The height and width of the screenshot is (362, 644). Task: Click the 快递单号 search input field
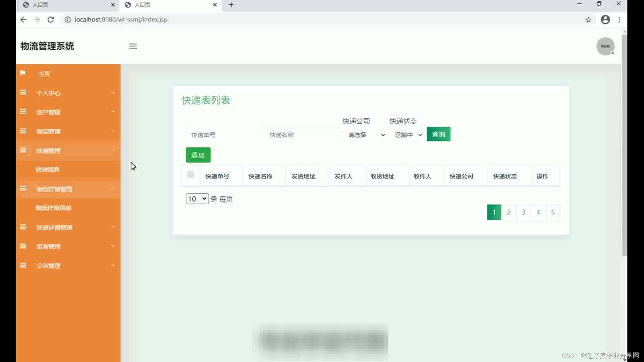(221, 135)
